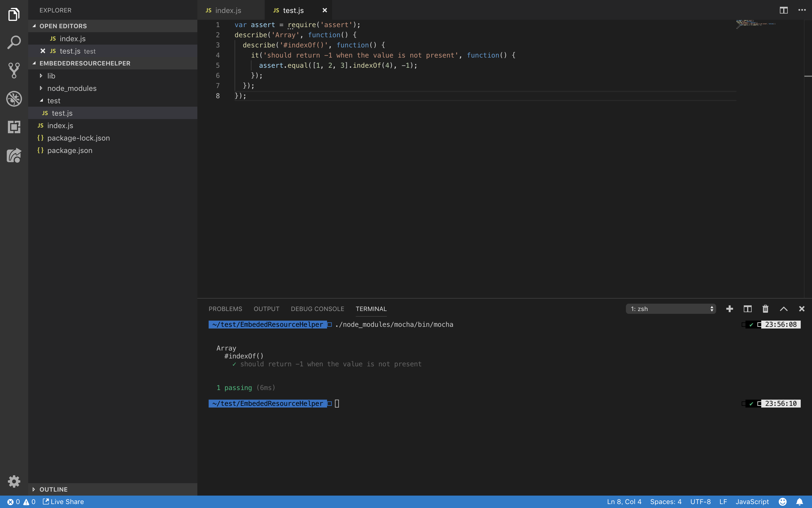Split the terminal panel
Viewport: 812px width, 508px height.
point(748,309)
